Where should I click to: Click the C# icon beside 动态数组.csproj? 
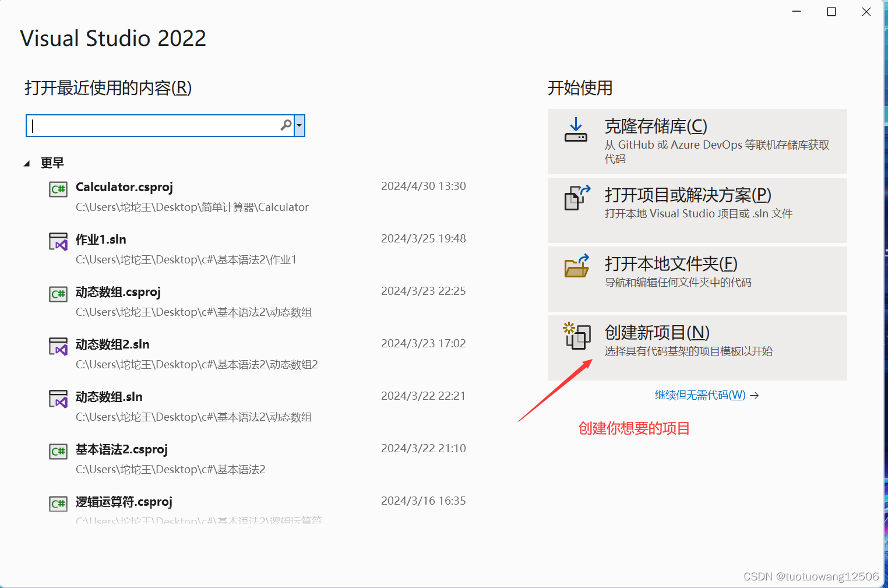[x=58, y=294]
